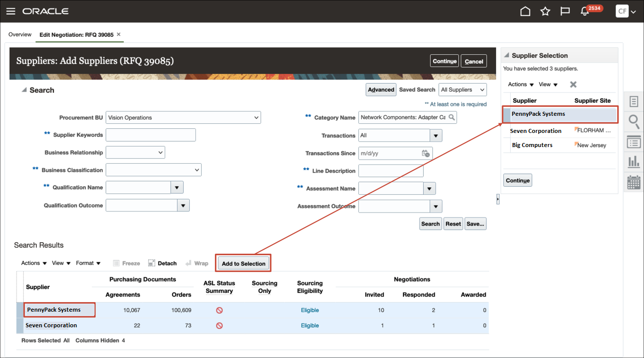644x358 pixels.
Task: Open Search Results View menu
Action: tap(61, 263)
